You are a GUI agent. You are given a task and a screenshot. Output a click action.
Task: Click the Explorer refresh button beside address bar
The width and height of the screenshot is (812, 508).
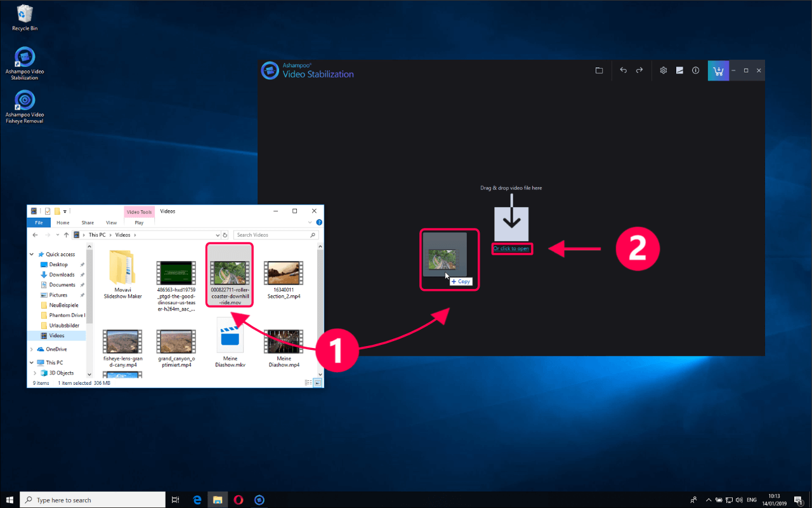(x=225, y=235)
